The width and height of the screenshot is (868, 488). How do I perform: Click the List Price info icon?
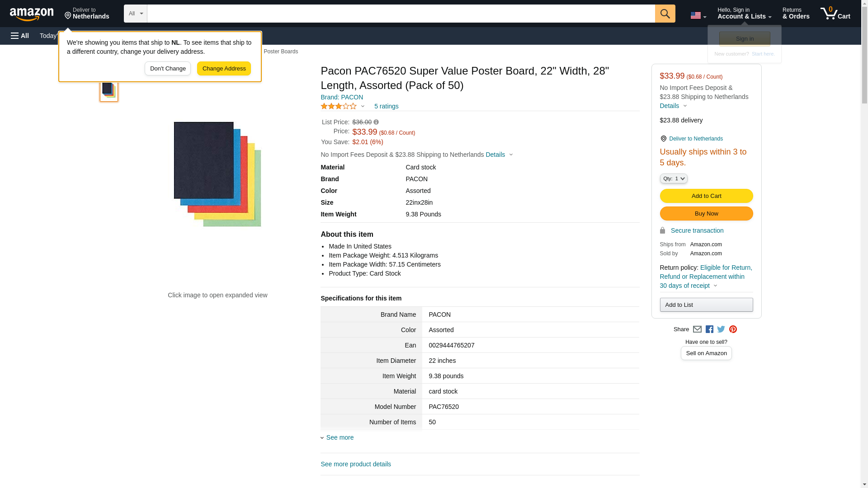click(x=376, y=122)
